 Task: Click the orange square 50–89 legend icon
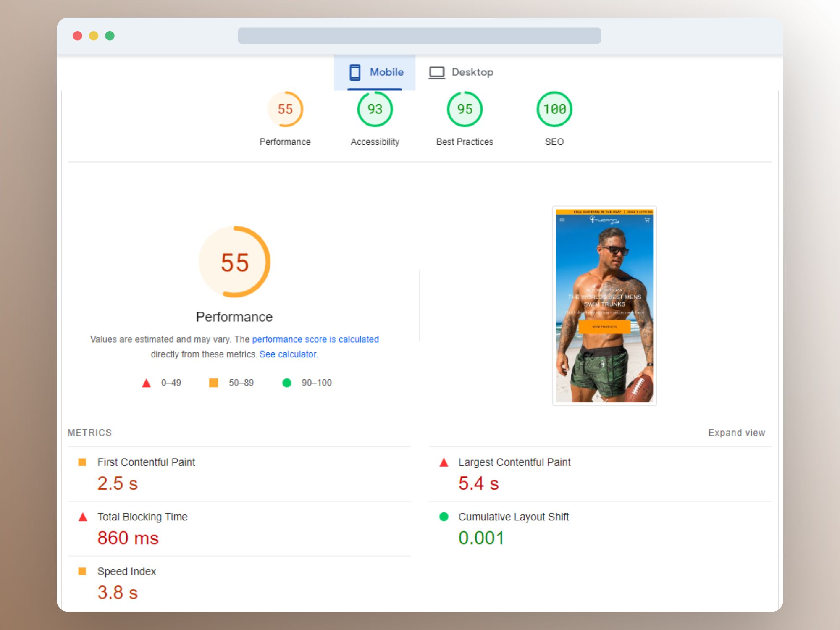point(214,383)
